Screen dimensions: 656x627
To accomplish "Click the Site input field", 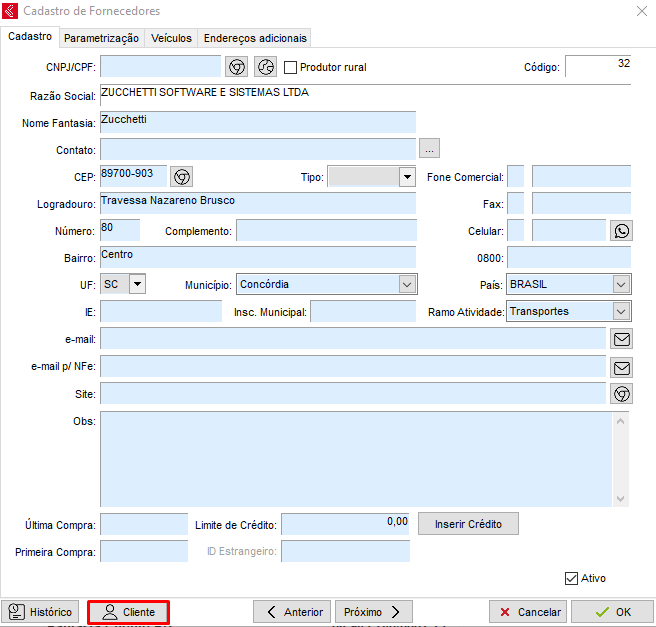I will (353, 393).
